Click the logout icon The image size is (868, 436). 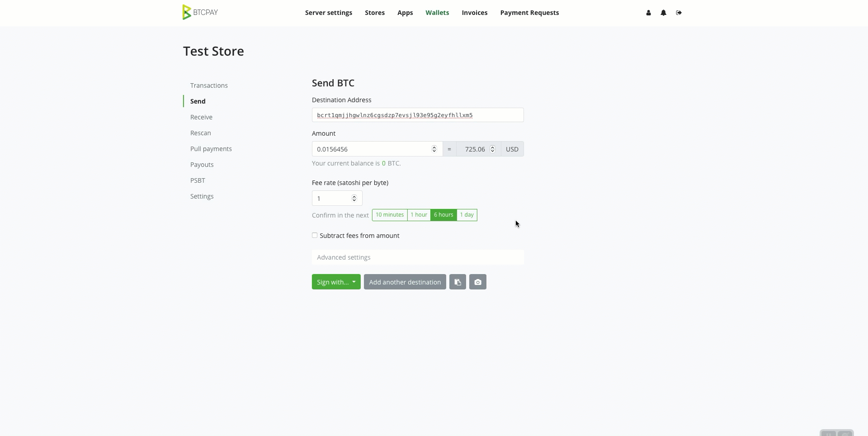[679, 13]
